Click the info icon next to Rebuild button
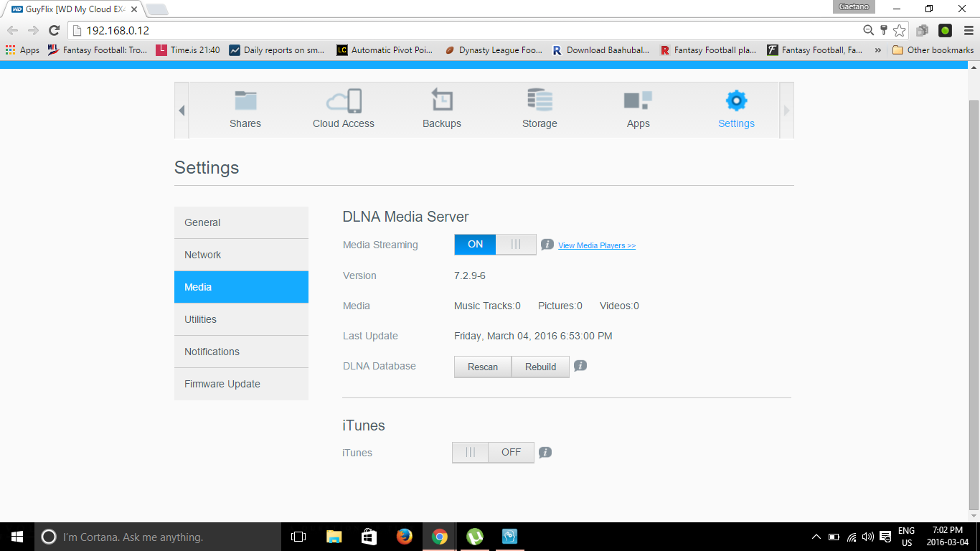The height and width of the screenshot is (551, 980). (580, 366)
